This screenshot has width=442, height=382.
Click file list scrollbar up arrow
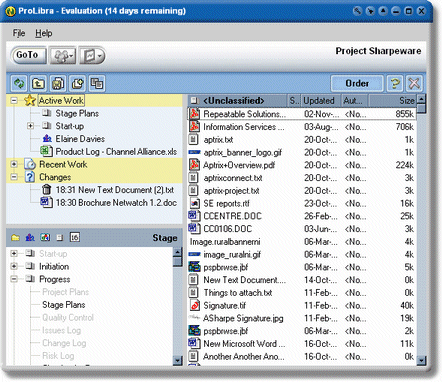point(422,99)
